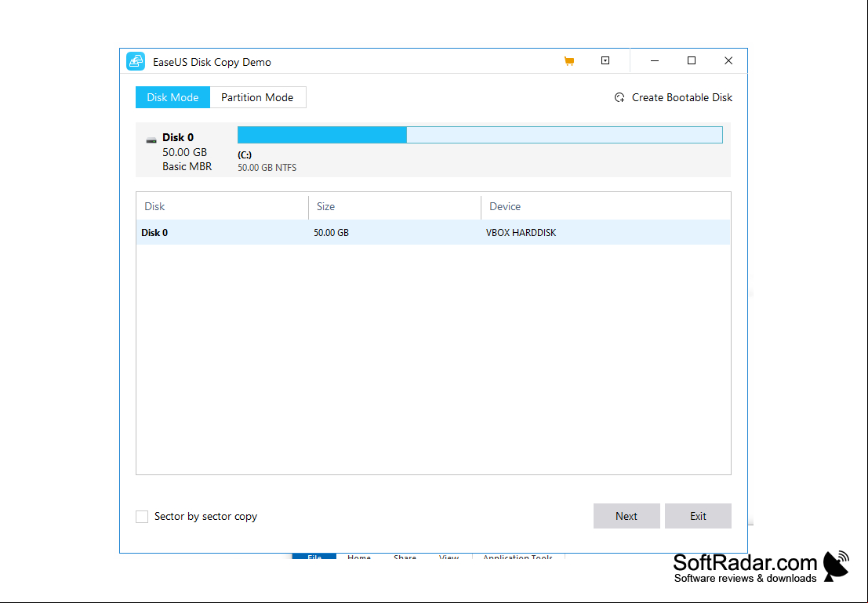Switch to Partition Mode tab
Screen dimensions: 868x603
[257, 97]
